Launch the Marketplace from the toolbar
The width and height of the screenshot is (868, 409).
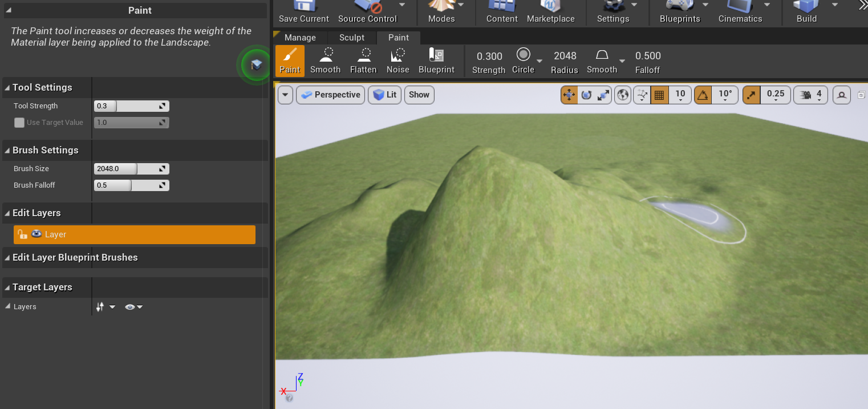point(550,12)
